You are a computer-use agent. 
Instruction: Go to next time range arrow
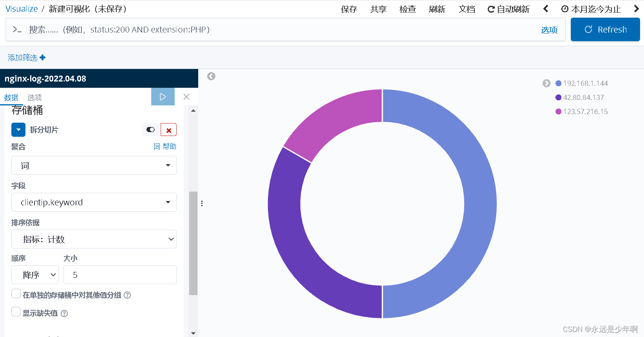pos(636,9)
